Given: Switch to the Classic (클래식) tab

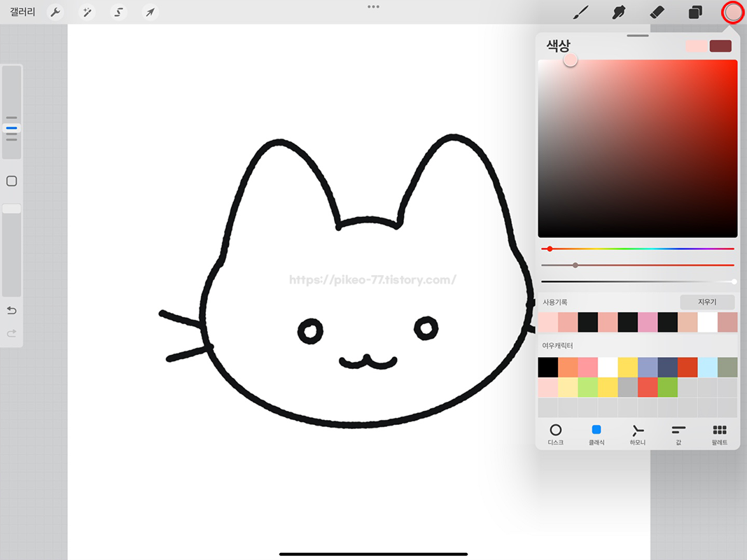Looking at the screenshot, I should 596,434.
